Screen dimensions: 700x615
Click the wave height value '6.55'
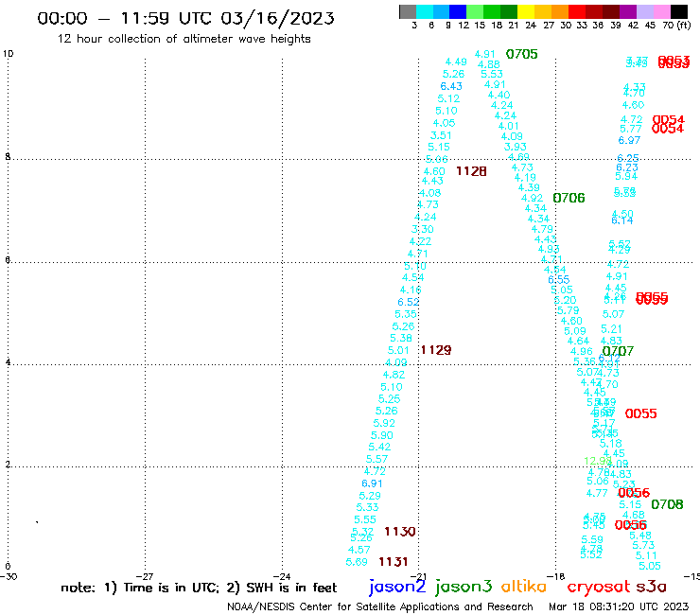tap(559, 279)
